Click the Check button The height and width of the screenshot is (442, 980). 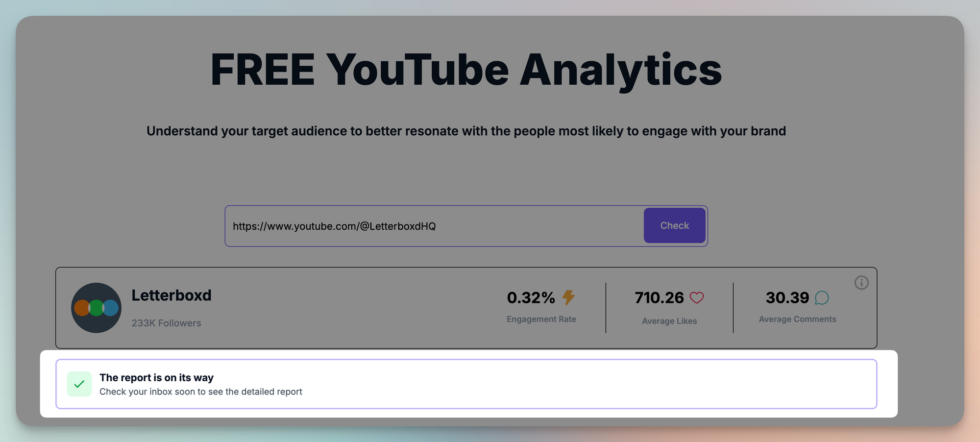[x=674, y=225]
